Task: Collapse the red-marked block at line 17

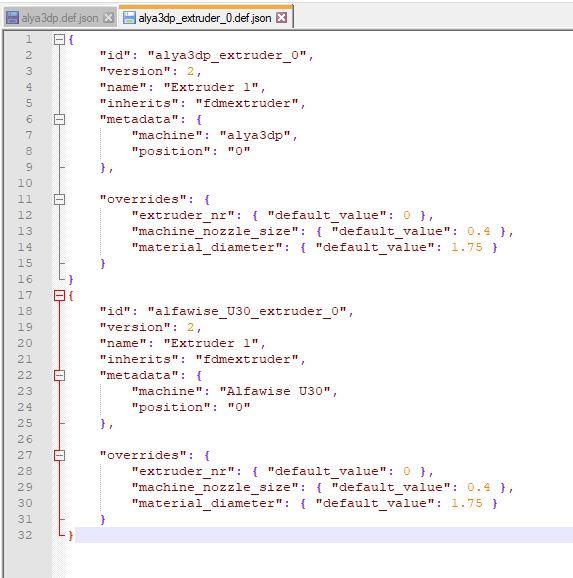Action: pos(59,295)
